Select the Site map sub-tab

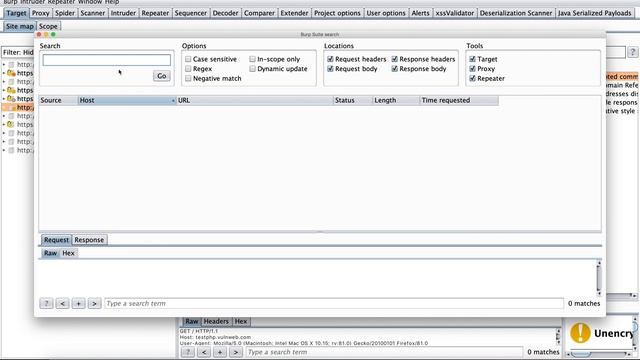click(20, 26)
